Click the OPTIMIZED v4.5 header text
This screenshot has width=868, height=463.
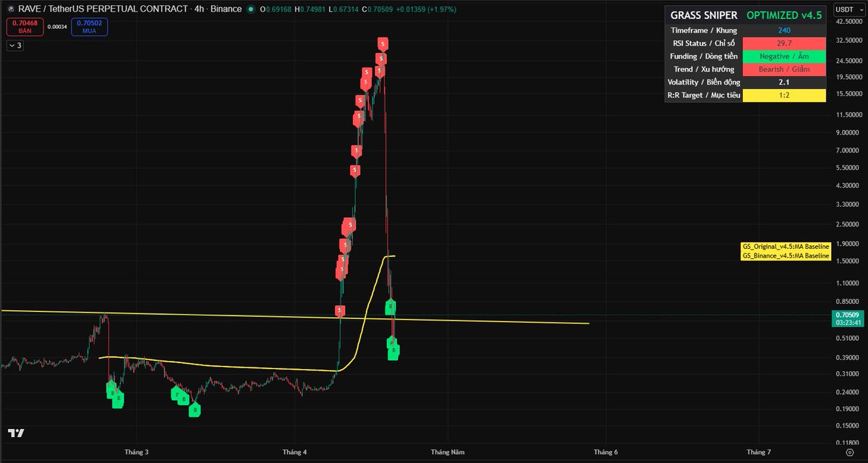pos(784,15)
